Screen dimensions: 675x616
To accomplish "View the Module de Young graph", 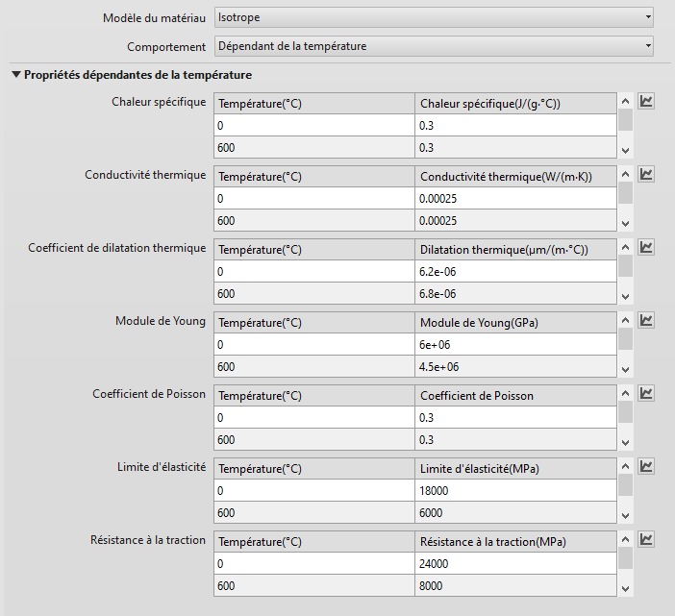I will [x=647, y=320].
